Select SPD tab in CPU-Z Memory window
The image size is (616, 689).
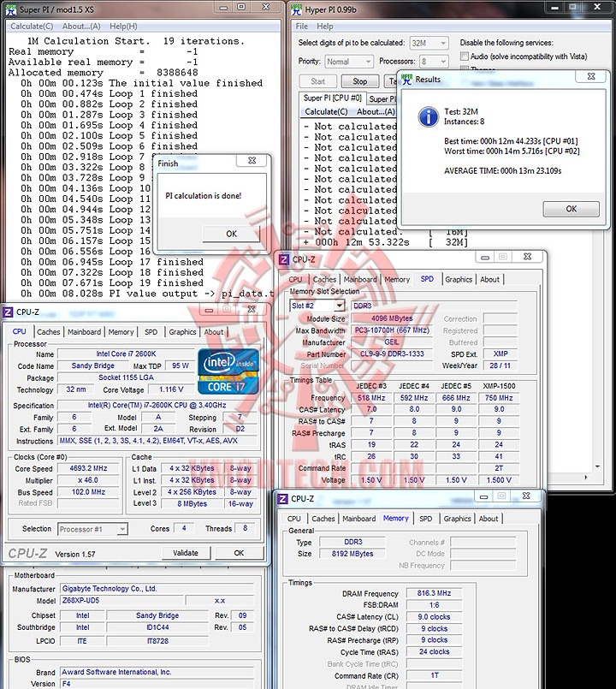[426, 519]
